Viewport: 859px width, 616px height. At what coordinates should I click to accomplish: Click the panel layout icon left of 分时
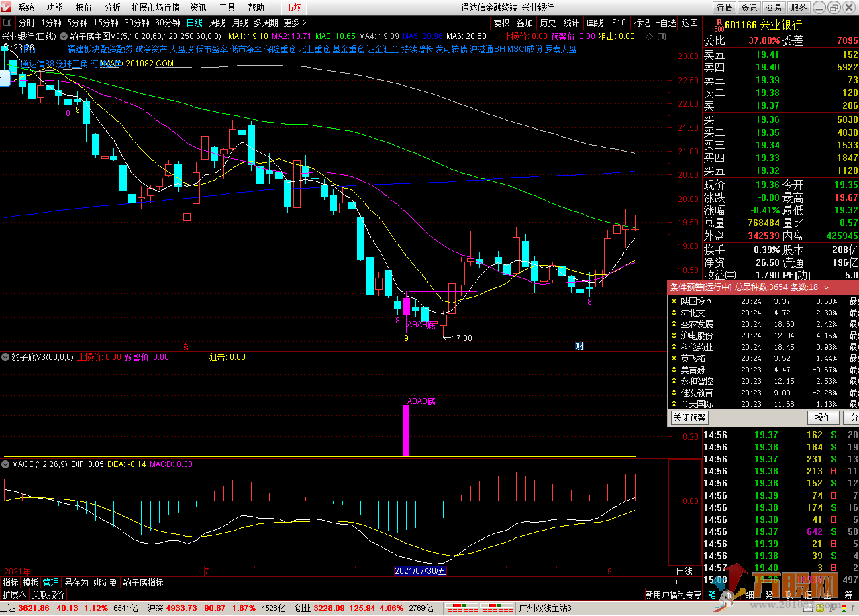8,23
